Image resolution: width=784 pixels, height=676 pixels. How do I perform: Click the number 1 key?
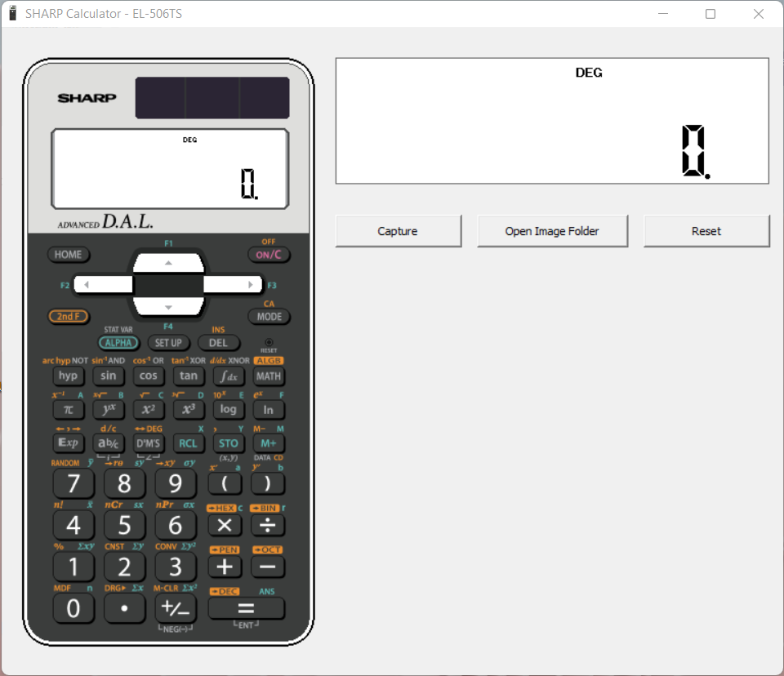73,567
